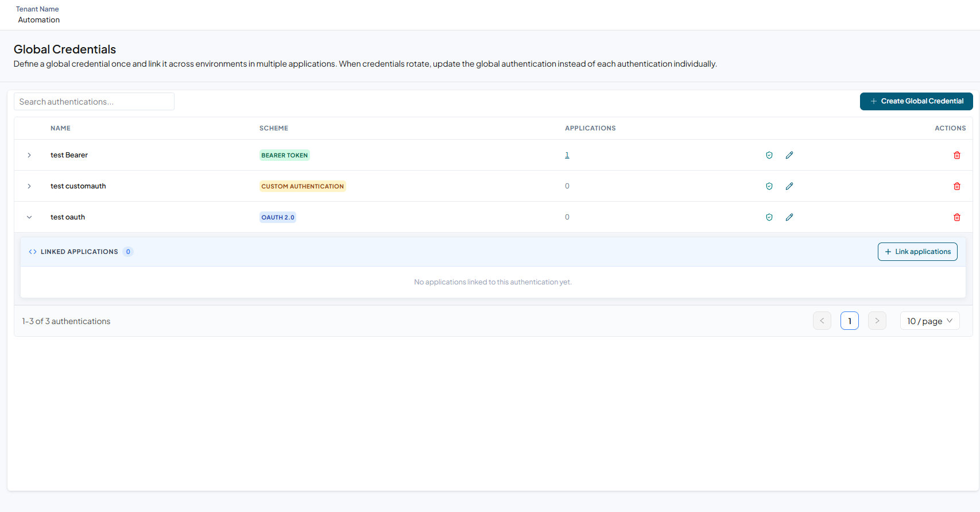Screen dimensions: 980x512
Task: Click the Automation tenant name
Action: tap(39, 20)
